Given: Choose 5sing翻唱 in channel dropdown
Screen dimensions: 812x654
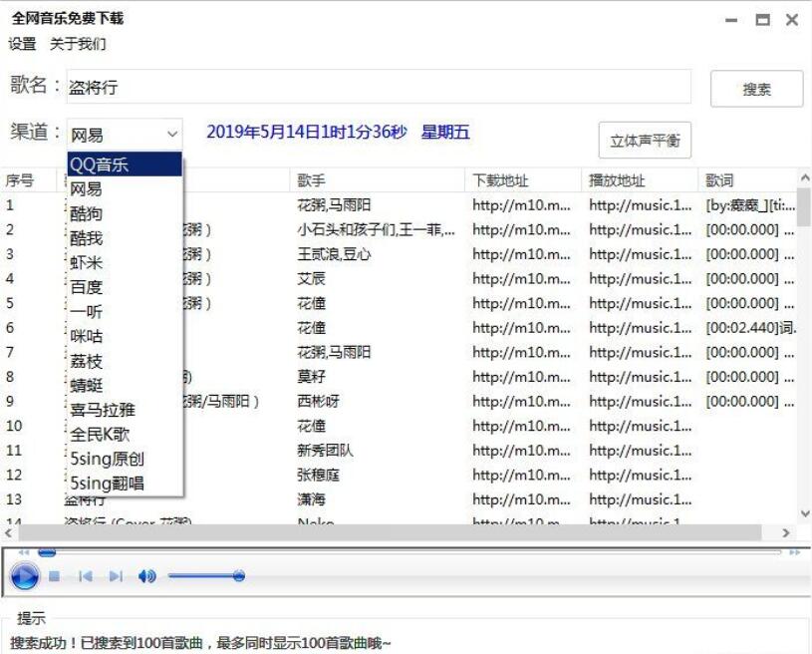Looking at the screenshot, I should (x=125, y=483).
